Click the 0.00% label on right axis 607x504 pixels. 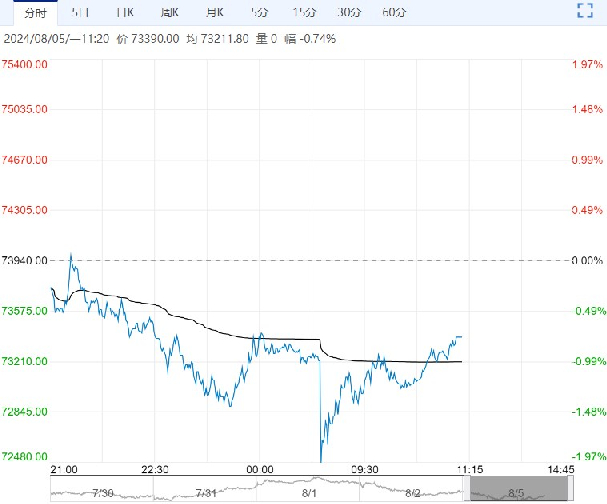(581, 260)
